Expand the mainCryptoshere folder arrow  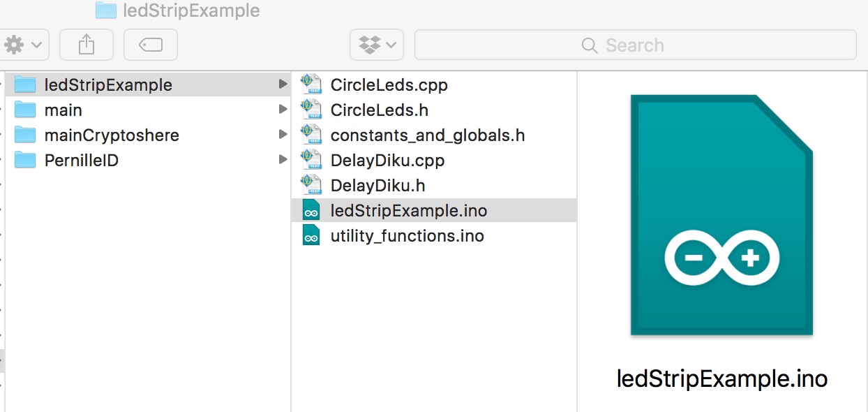click(283, 135)
